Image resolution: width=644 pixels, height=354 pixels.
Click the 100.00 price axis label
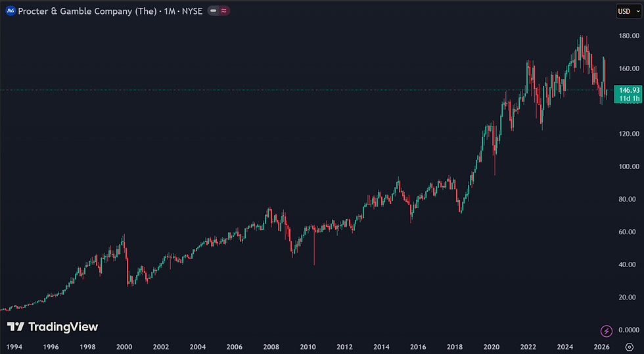(x=629, y=166)
